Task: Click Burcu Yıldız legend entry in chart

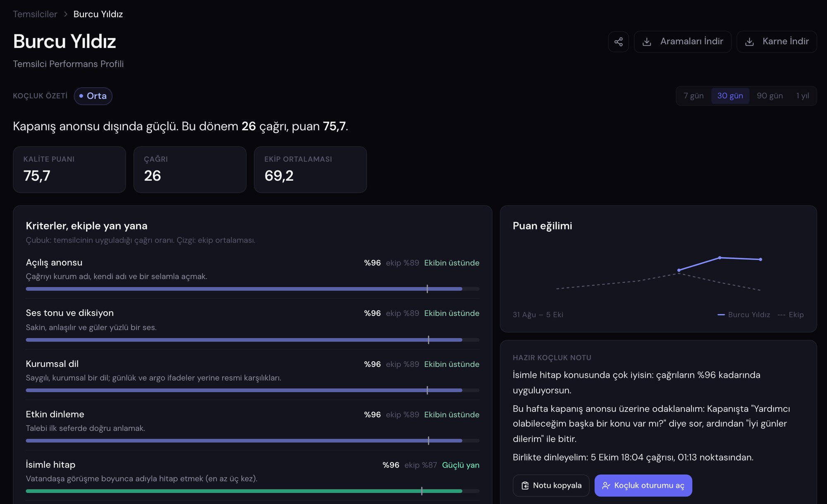Action: click(x=743, y=315)
